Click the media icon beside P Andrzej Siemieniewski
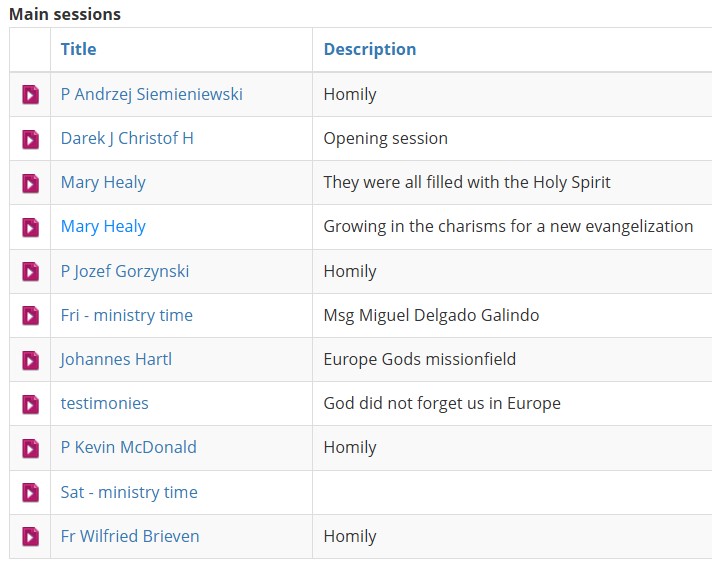The width and height of the screenshot is (712, 562). coord(30,94)
